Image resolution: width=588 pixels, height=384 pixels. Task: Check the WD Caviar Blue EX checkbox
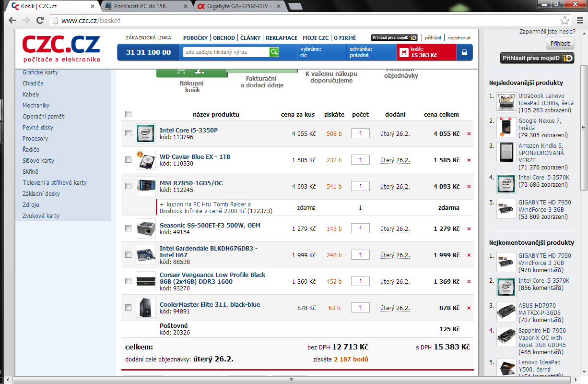pos(128,160)
